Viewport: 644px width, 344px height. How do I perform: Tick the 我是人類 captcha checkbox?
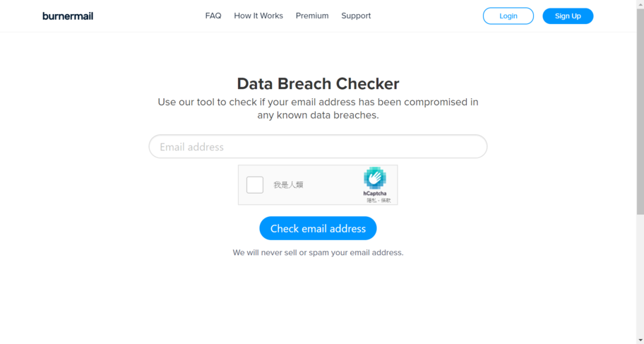[x=255, y=185]
